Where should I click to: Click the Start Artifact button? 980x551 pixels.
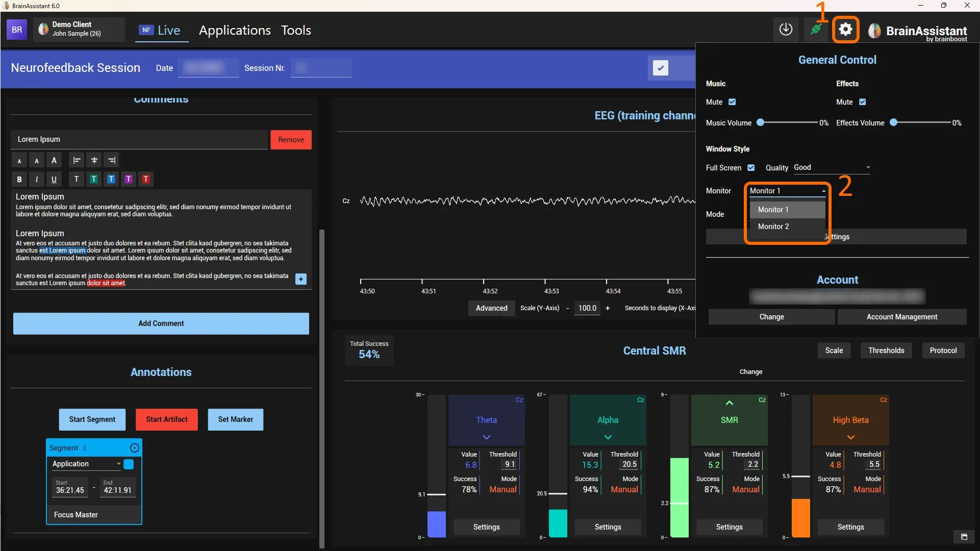tap(167, 419)
